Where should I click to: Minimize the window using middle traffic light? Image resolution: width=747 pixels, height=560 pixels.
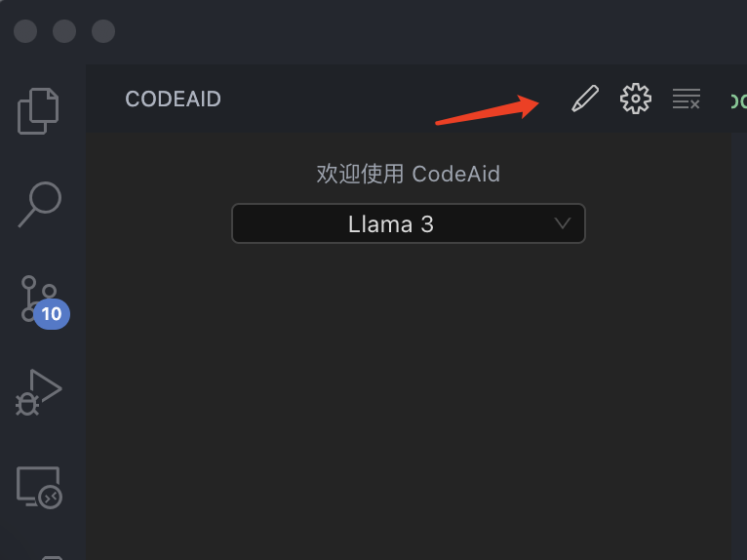(64, 31)
